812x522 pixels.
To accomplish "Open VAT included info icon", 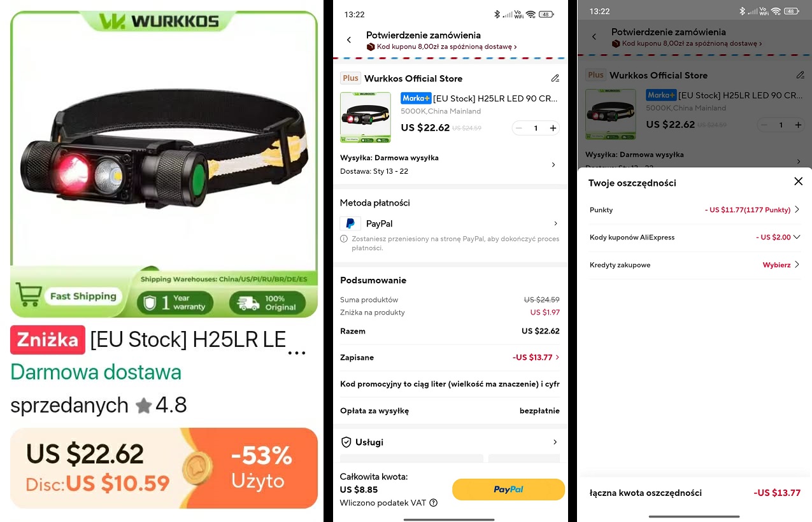I will tap(434, 503).
